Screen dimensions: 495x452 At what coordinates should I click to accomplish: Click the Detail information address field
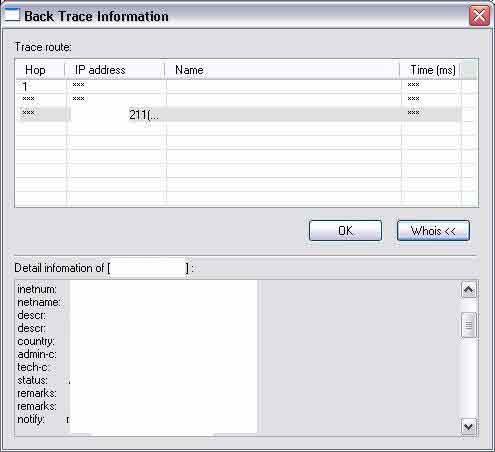148,268
